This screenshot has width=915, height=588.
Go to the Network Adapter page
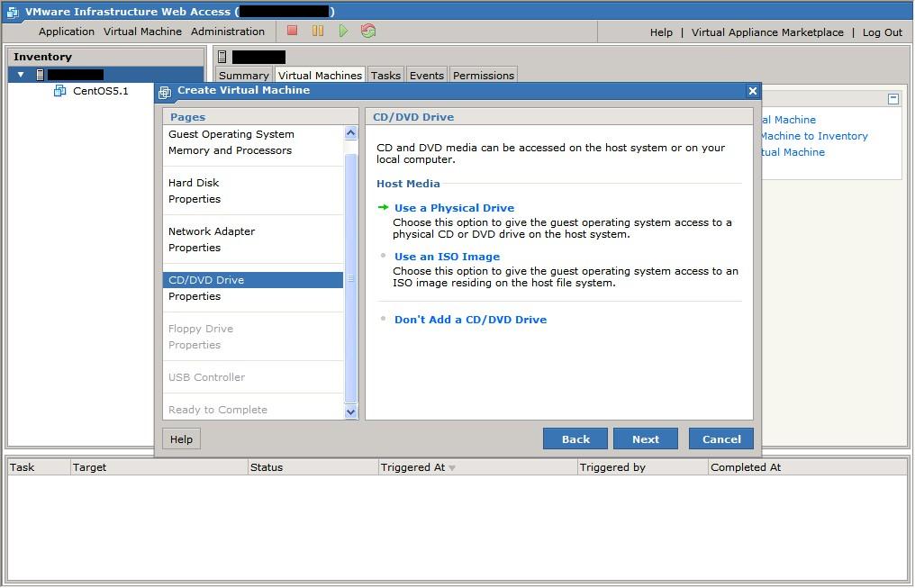click(212, 231)
